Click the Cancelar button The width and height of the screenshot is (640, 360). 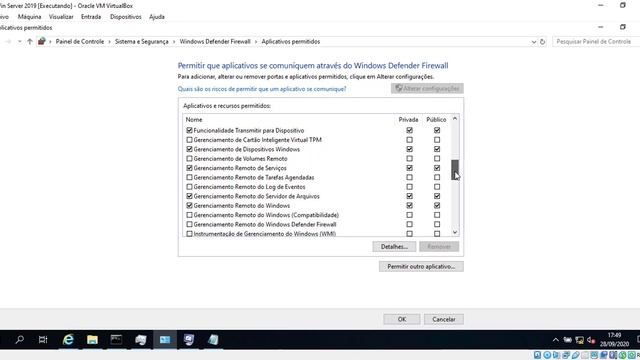pos(444,319)
